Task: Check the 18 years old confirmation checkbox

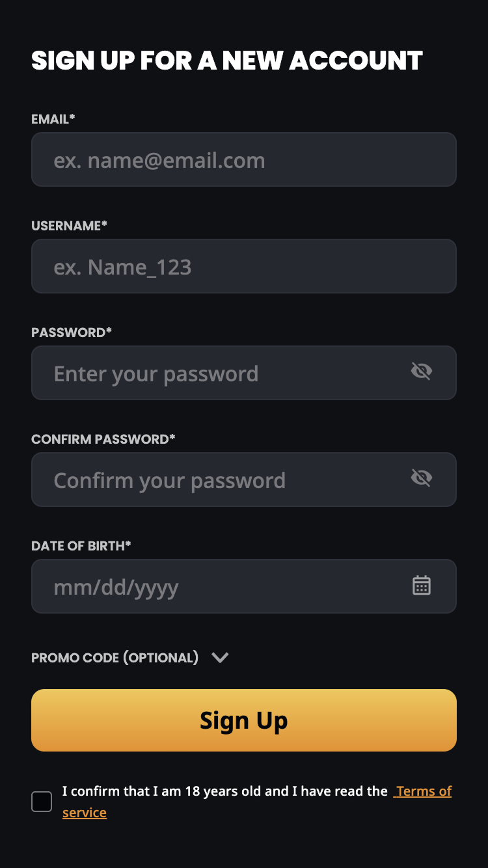Action: click(42, 802)
